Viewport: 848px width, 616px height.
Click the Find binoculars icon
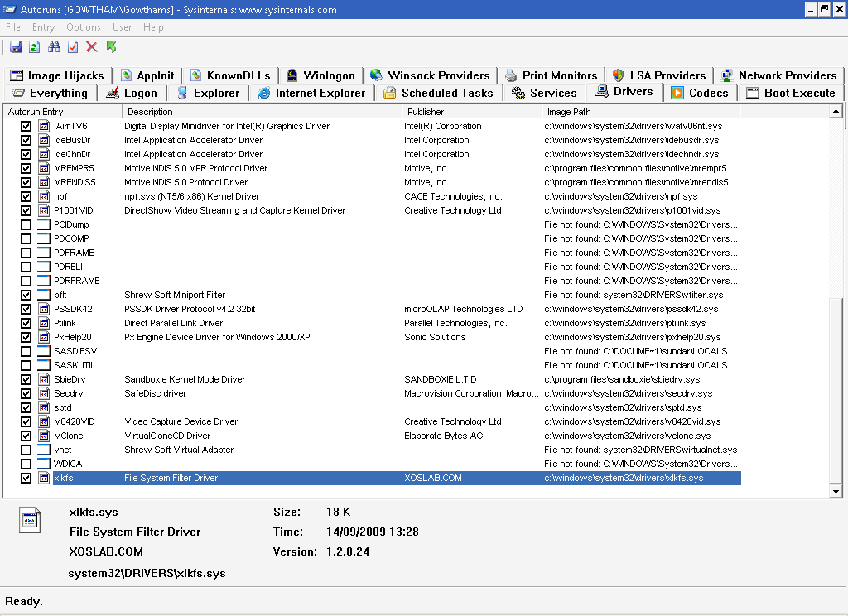click(x=54, y=47)
